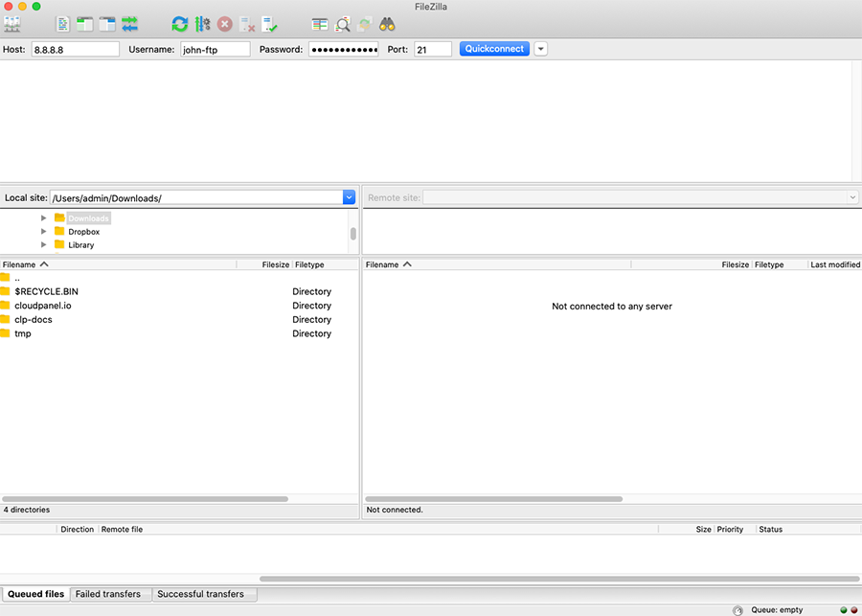Click local tree vertical scrollbar
Viewport: 862px width, 616px height.
pos(352,233)
